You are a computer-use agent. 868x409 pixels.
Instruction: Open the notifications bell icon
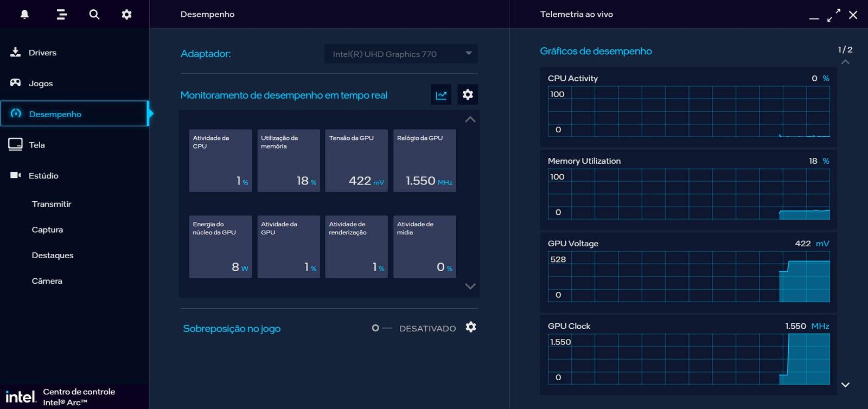coord(24,15)
